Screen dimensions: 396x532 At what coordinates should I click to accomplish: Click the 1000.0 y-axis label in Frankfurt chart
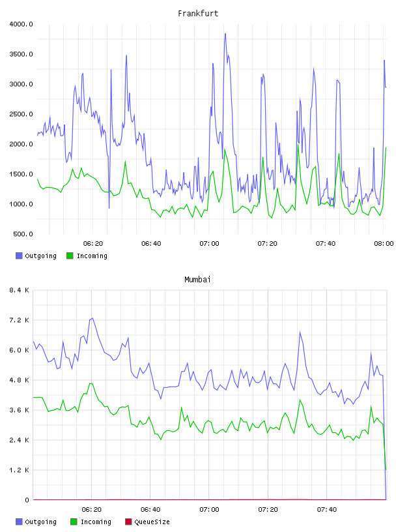(21, 204)
